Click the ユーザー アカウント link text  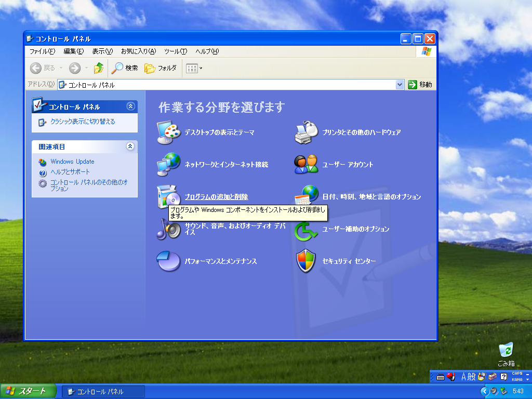click(x=348, y=165)
